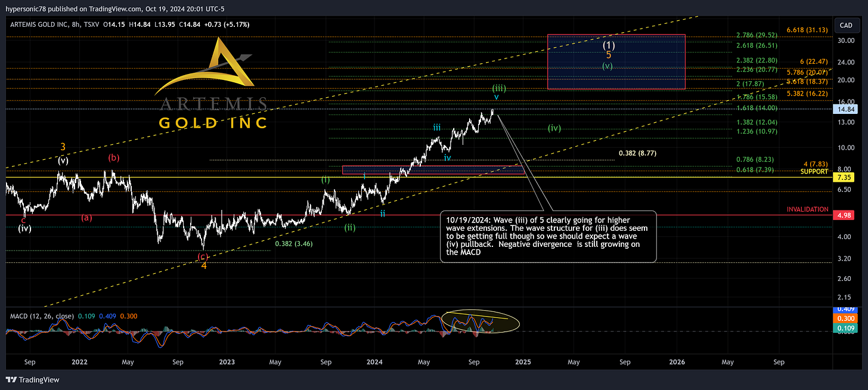Screen dimensions: 868x390
Task: Click the 2025 time axis label
Action: tap(523, 361)
